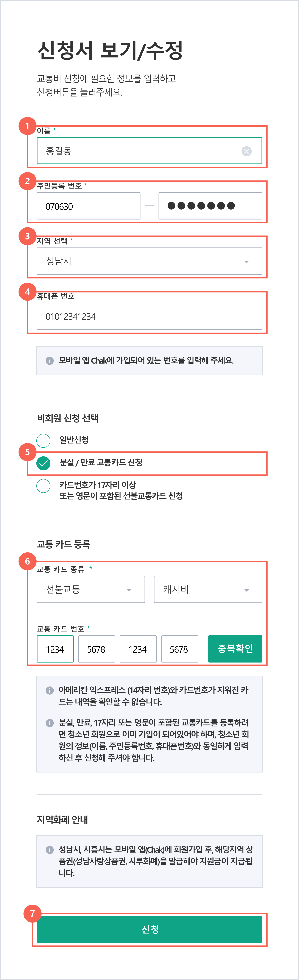Open the 성남시 region dropdown

tap(149, 261)
